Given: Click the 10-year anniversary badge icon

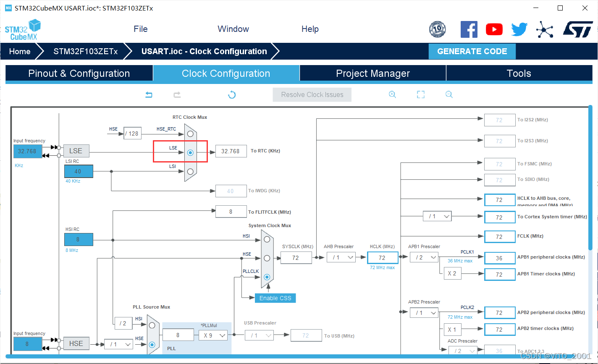Looking at the screenshot, I should point(438,29).
